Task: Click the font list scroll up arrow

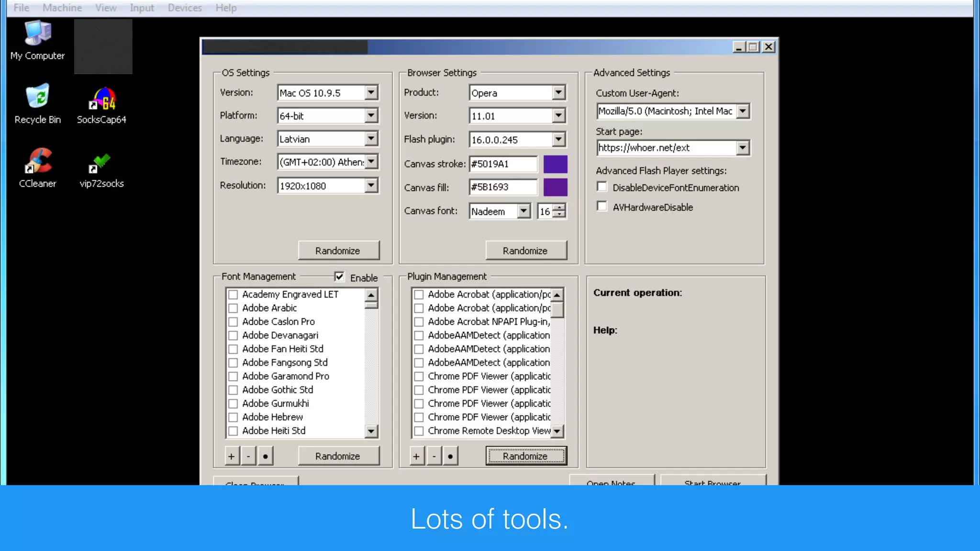Action: click(x=371, y=295)
